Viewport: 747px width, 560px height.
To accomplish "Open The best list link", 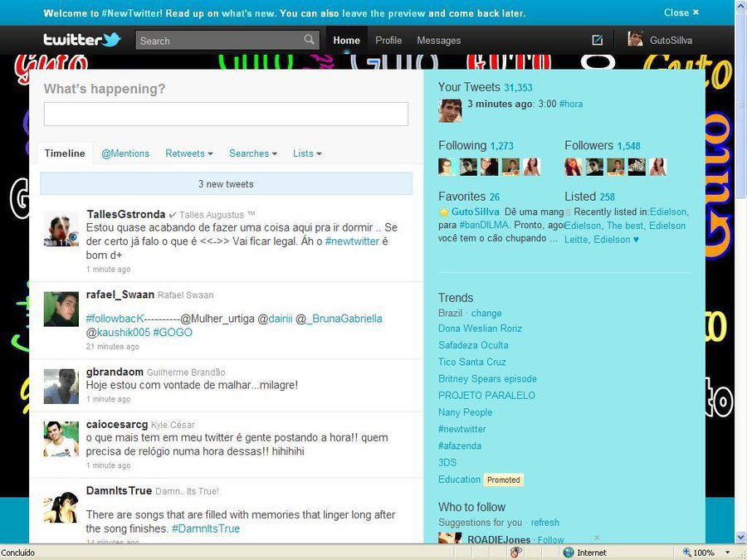I will (624, 226).
